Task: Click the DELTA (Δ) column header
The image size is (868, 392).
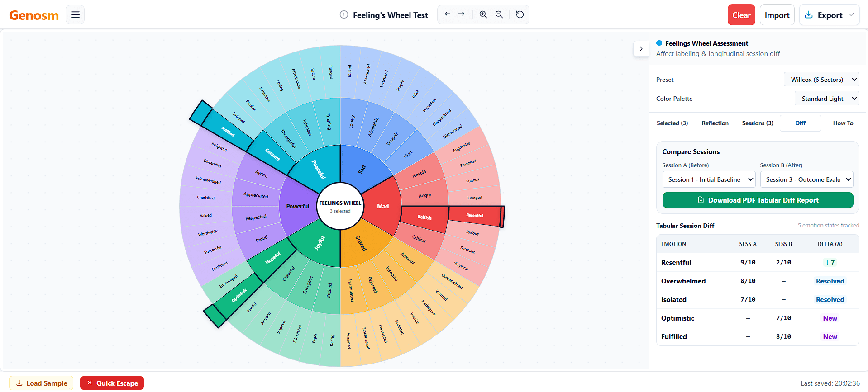Action: pos(830,244)
